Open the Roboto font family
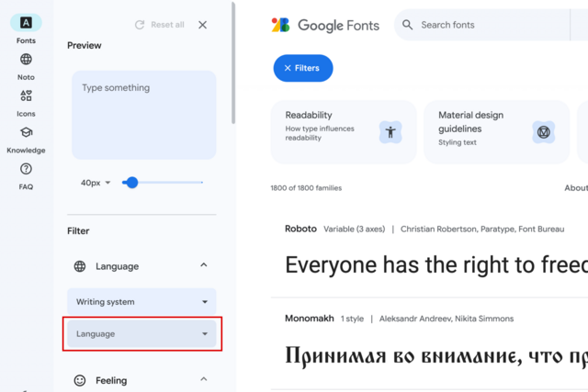Viewport: 588px width, 392px height. [300, 229]
